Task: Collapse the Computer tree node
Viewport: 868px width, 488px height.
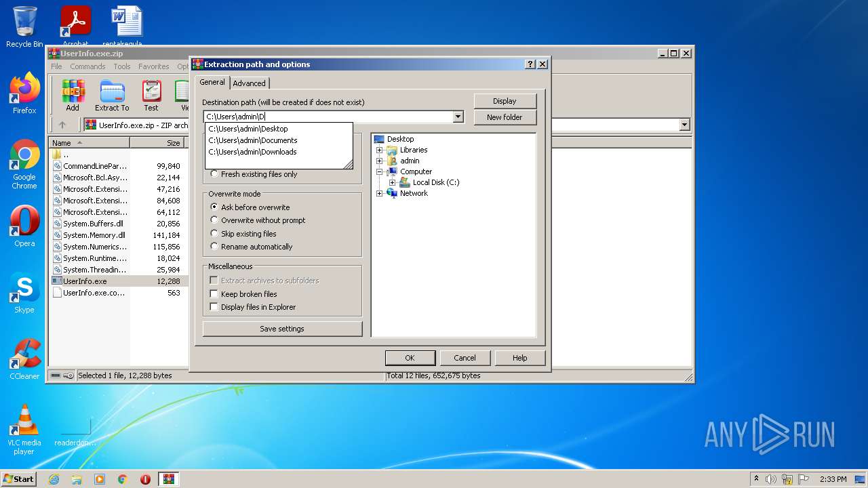Action: pos(380,171)
